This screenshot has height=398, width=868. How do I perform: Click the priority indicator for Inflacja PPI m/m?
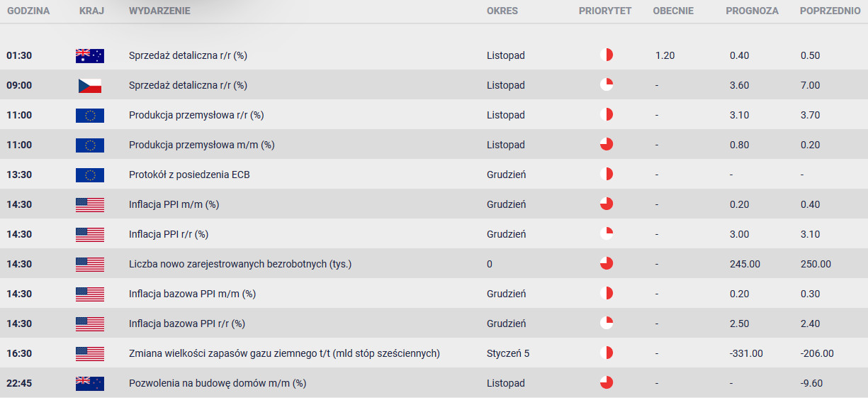tap(606, 204)
